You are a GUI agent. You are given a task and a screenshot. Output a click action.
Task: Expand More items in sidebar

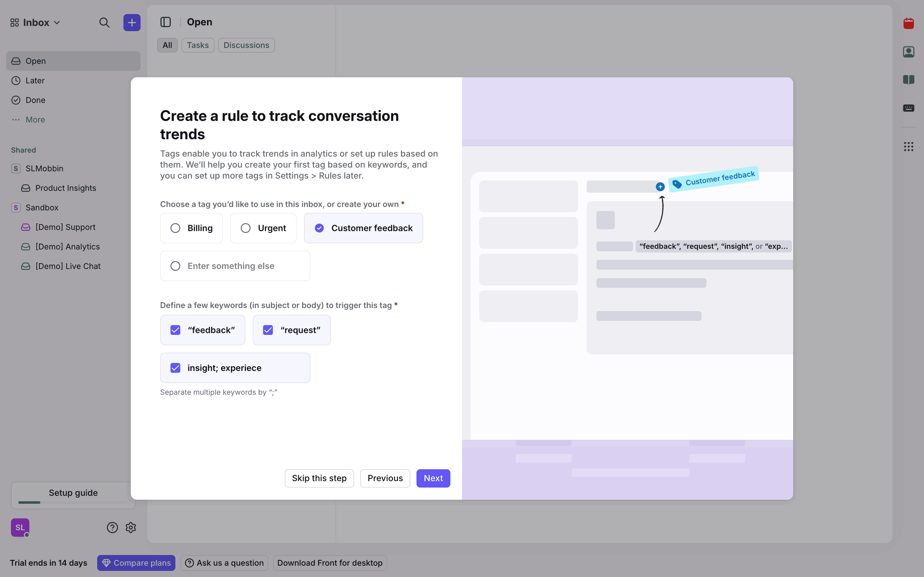point(35,120)
